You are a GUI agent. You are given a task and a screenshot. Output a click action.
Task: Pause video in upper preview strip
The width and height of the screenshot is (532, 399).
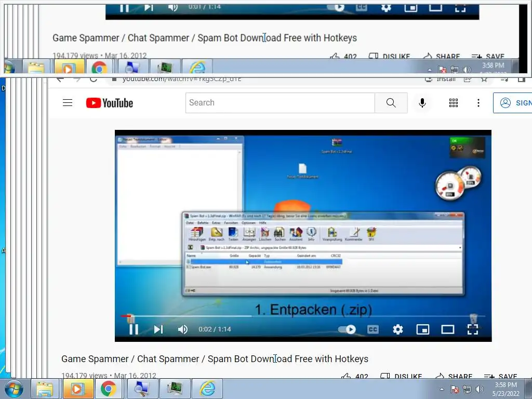coord(124,7)
